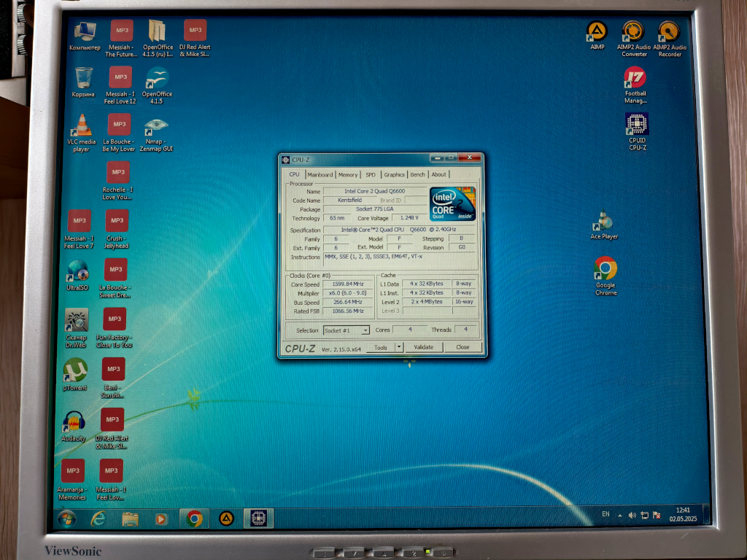
Task: Select the OpenOffice 4.1.5 (ru) installer folder
Action: click(x=158, y=38)
